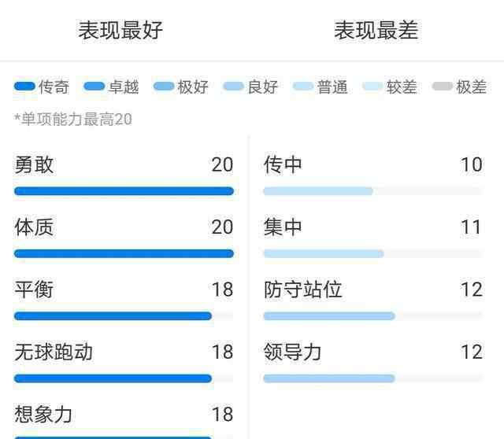Image resolution: width=504 pixels, height=439 pixels.
Task: Switch to the 表现最差 tab
Action: (376, 31)
